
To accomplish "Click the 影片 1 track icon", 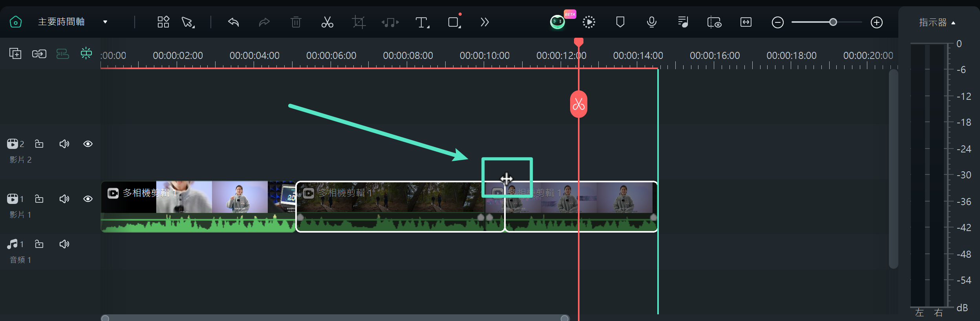I will 13,199.
